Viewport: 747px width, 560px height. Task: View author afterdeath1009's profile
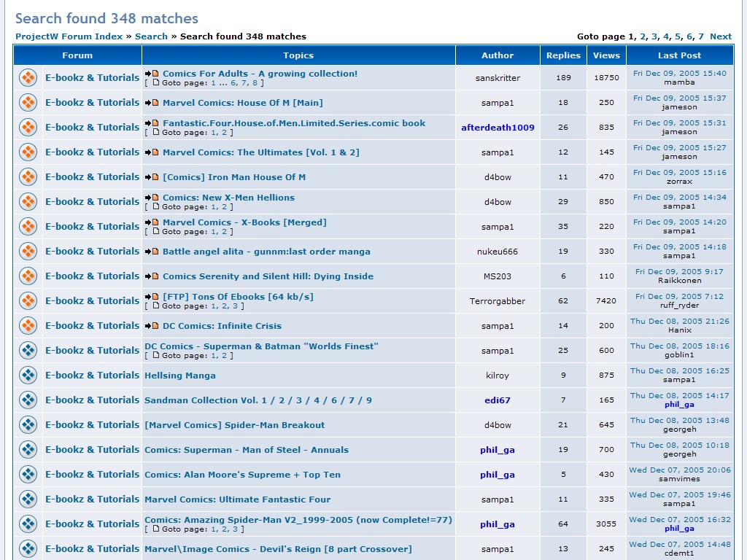point(498,128)
